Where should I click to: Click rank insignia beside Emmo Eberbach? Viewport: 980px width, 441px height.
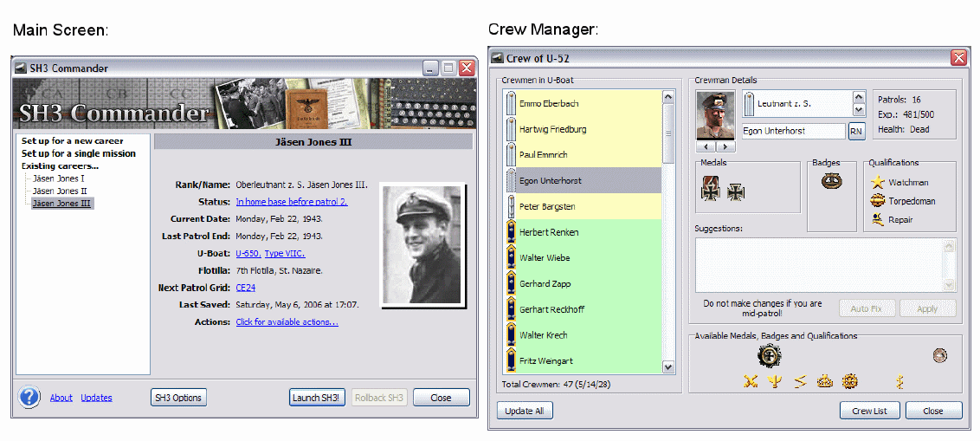click(511, 103)
